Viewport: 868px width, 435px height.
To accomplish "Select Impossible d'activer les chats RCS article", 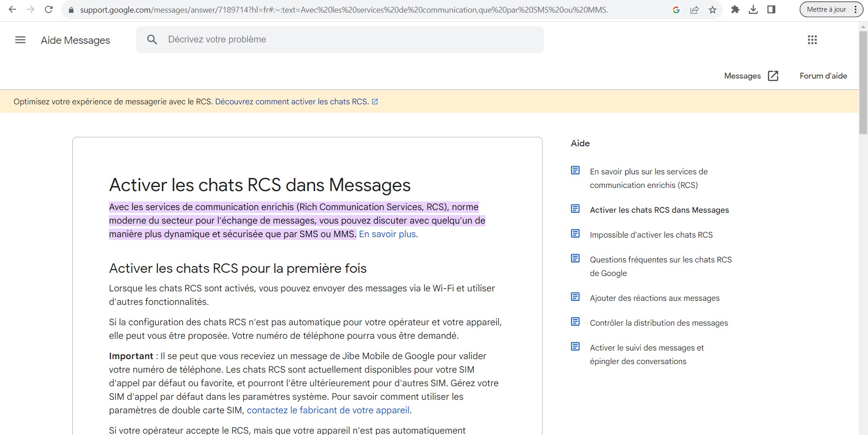I will (x=651, y=235).
